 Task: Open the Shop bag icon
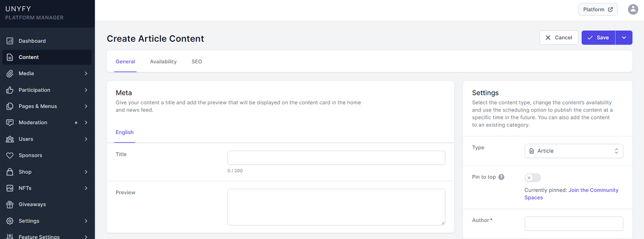[x=10, y=172]
